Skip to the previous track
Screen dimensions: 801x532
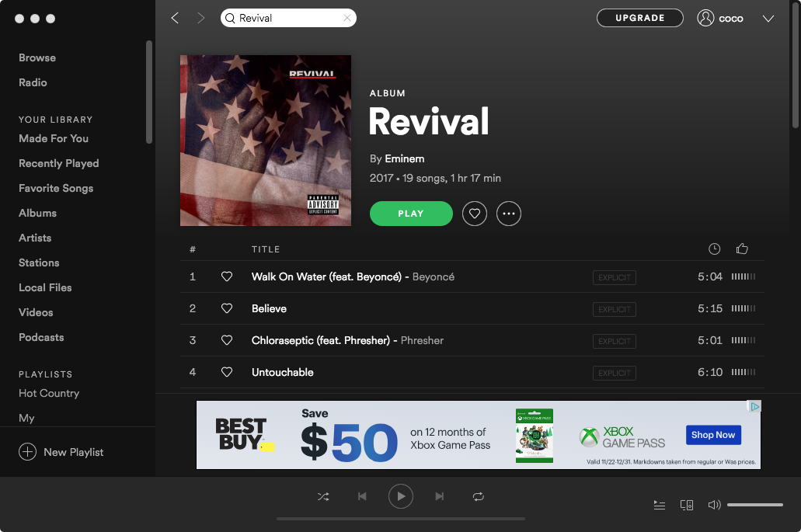(362, 496)
